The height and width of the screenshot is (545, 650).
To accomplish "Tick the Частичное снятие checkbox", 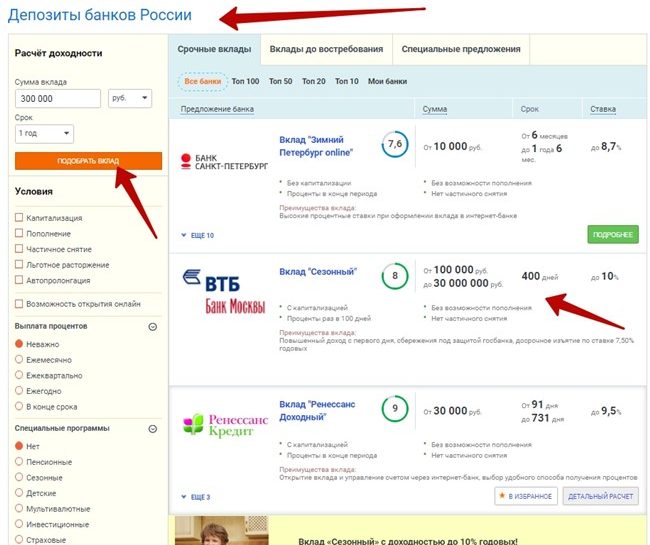I will tap(19, 249).
